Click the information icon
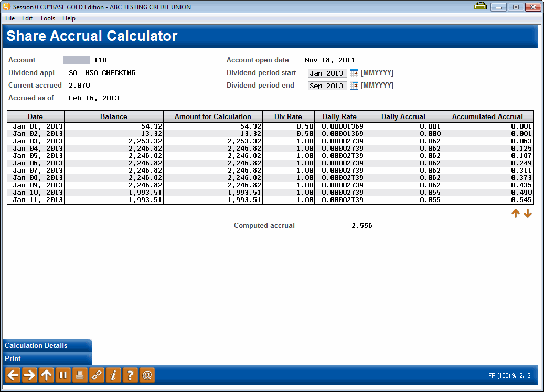 click(113, 375)
